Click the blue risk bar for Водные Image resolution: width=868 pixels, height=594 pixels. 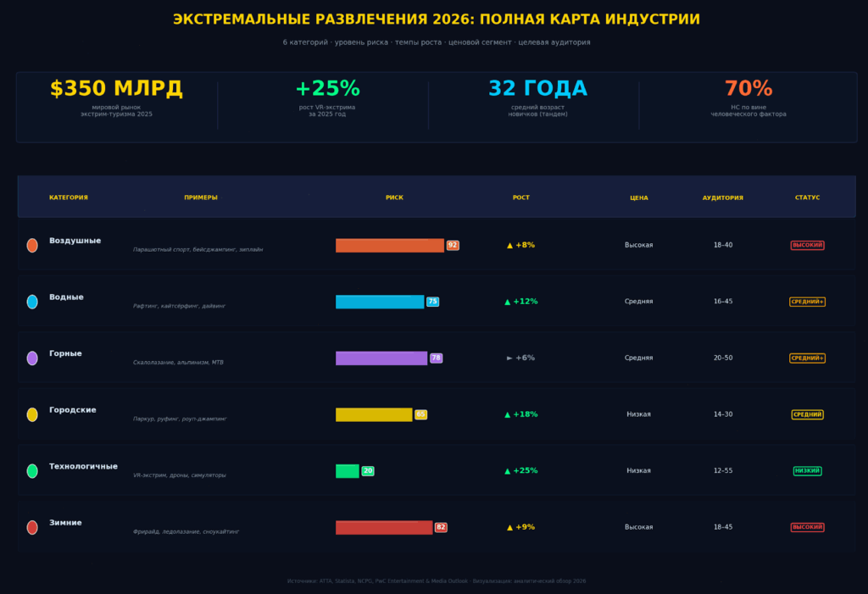click(380, 302)
